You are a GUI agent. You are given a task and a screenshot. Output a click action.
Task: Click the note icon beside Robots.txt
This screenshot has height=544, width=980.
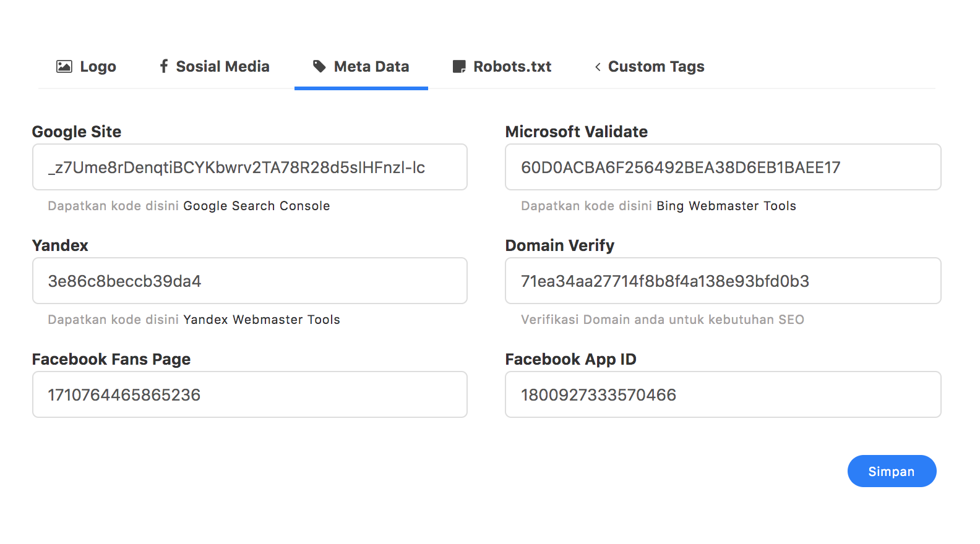[x=459, y=67]
